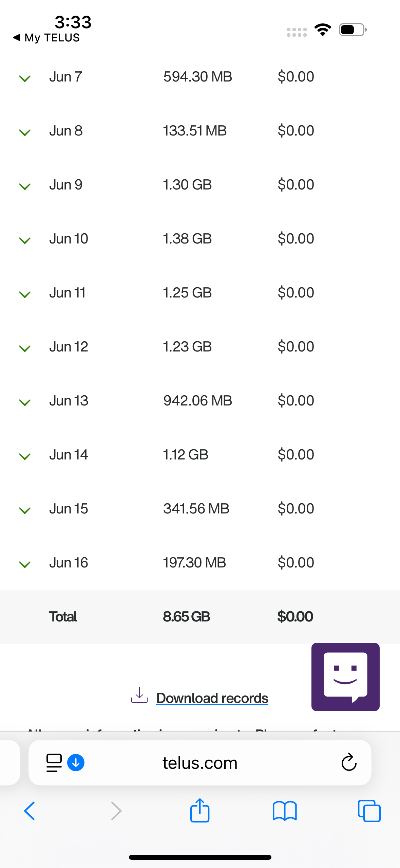Tap the download icon beside records link

coord(139,695)
